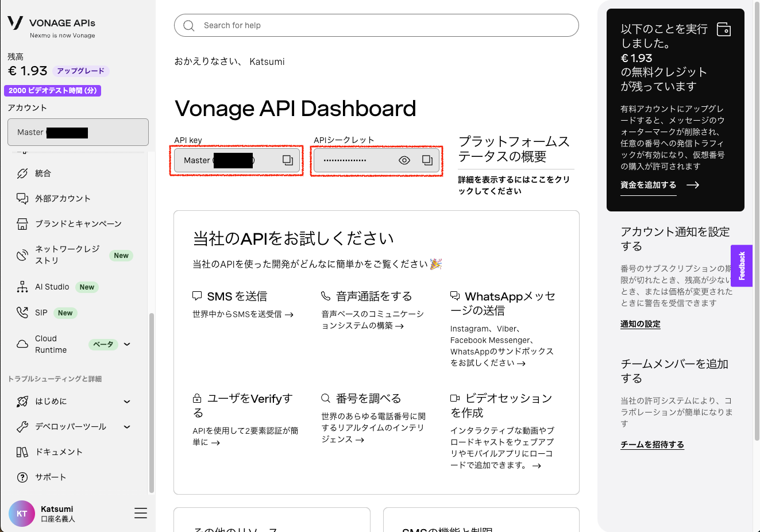The image size is (760, 532).
Task: Click the ドキュメント books icon
Action: [22, 452]
